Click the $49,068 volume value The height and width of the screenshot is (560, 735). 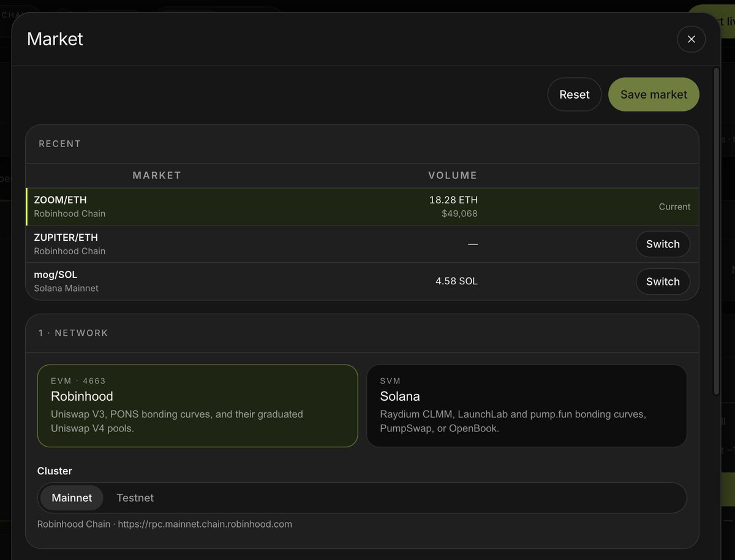point(461,214)
